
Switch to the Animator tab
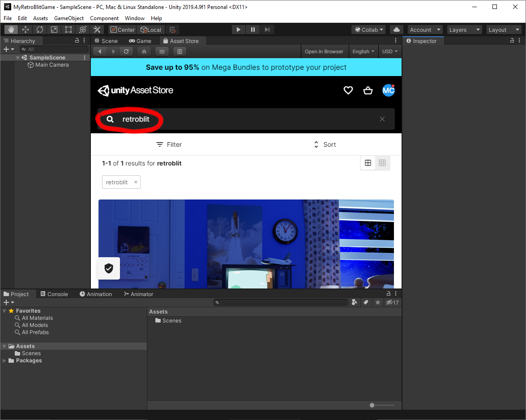click(x=138, y=294)
